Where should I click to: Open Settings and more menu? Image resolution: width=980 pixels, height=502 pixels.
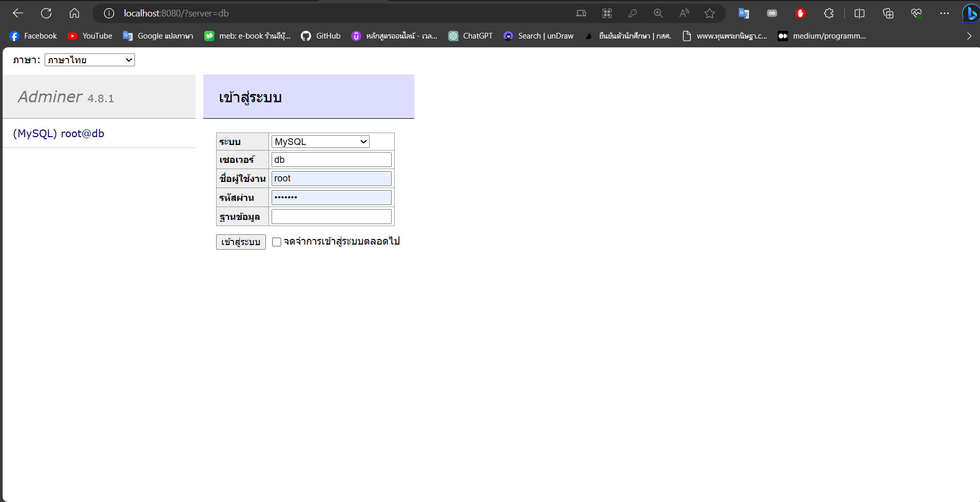(946, 13)
